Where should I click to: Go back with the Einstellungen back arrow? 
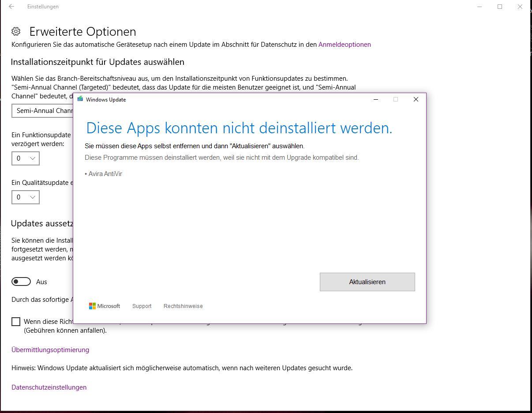click(x=11, y=7)
